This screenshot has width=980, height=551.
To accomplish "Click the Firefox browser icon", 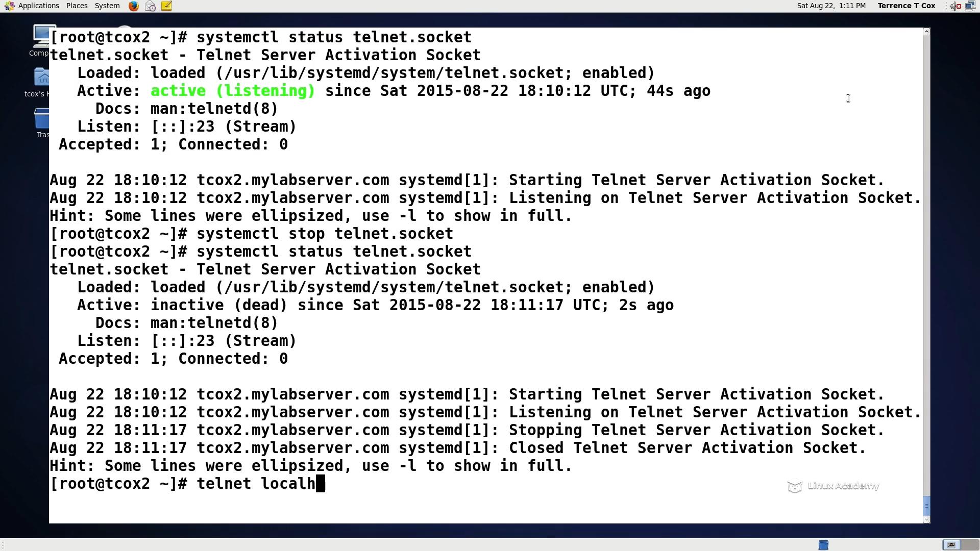I will coord(133,6).
